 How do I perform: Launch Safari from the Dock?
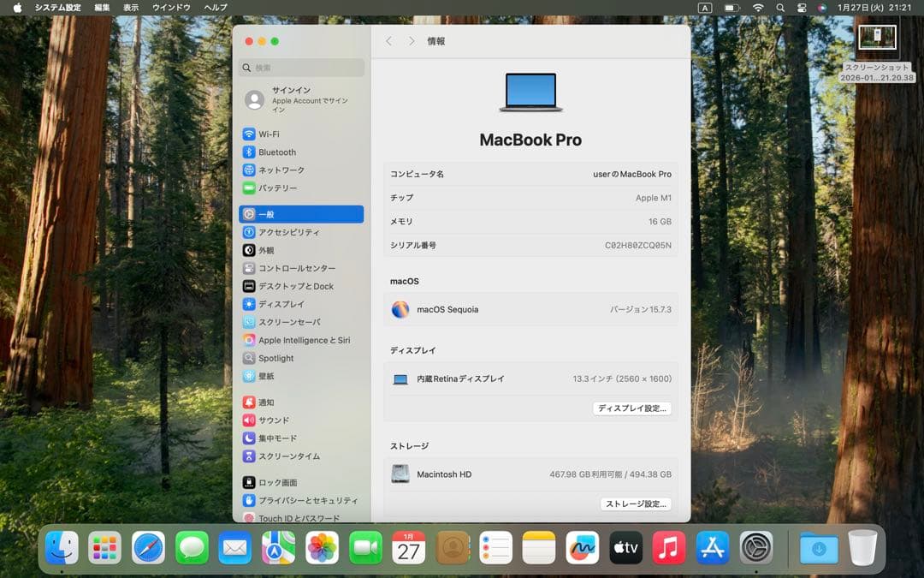(x=148, y=546)
